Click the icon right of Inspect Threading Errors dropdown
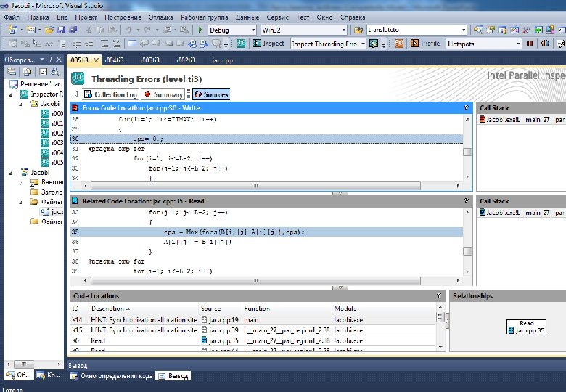The width and height of the screenshot is (566, 392). pyautogui.click(x=374, y=44)
